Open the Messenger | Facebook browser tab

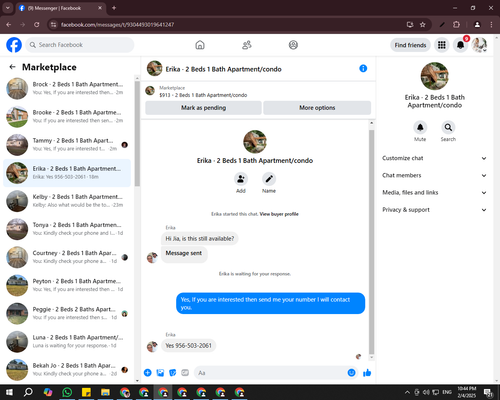point(61,8)
